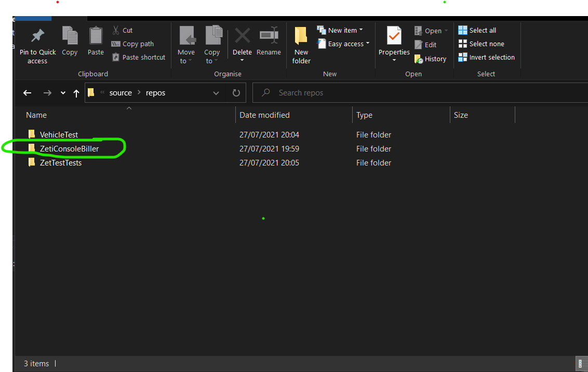Click date 27/07/2021 20:05
This screenshot has width=588, height=372.
pyautogui.click(x=269, y=163)
